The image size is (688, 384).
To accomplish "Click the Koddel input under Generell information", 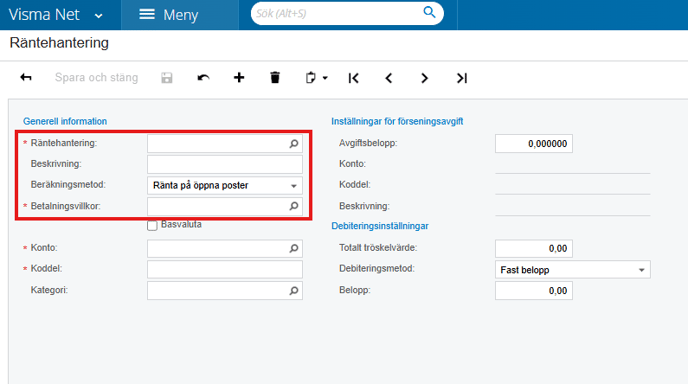I will (x=225, y=269).
